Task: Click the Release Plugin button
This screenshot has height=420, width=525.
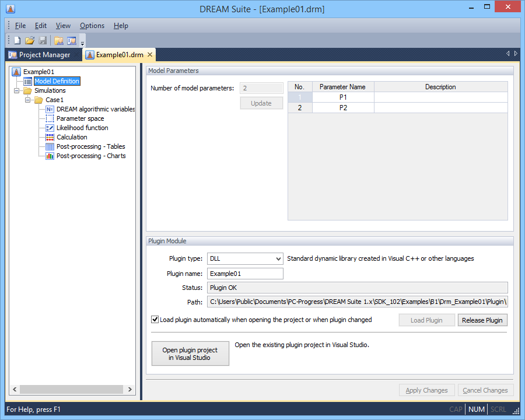Action: tap(482, 320)
